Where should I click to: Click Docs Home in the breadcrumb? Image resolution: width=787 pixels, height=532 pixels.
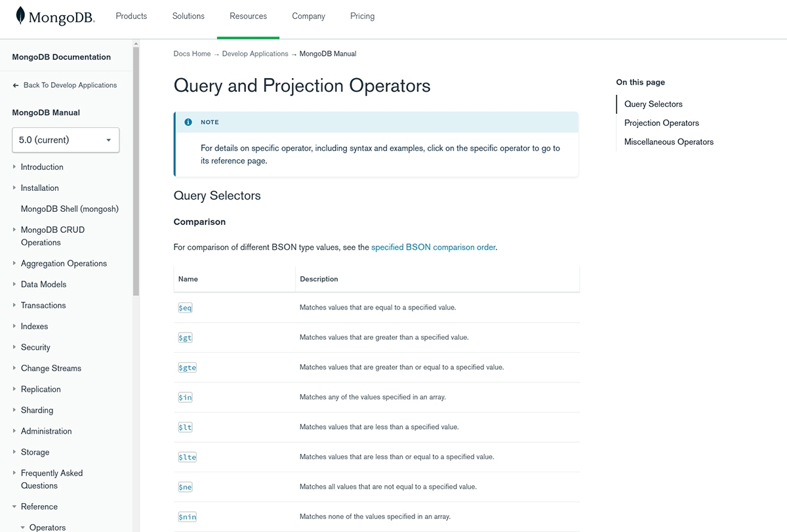point(192,54)
